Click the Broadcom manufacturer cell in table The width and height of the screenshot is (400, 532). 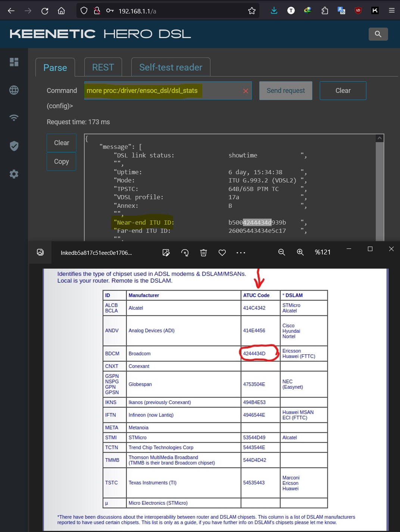pos(184,354)
